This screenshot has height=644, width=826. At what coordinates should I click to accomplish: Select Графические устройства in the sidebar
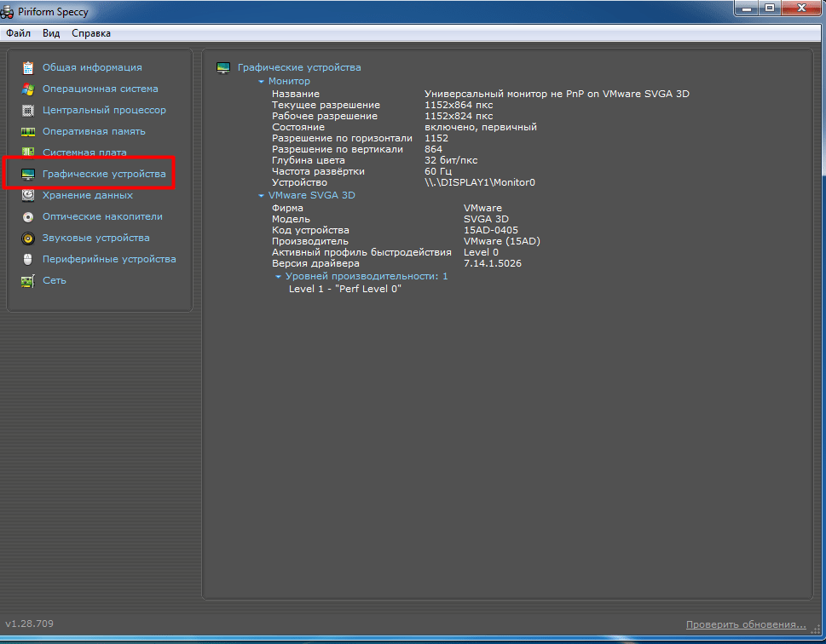pos(104,174)
